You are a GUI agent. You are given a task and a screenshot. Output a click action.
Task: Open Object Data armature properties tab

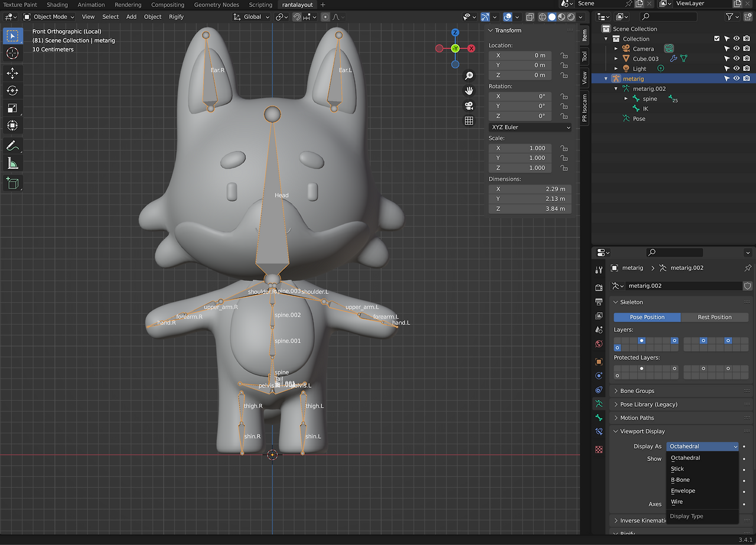click(x=599, y=404)
